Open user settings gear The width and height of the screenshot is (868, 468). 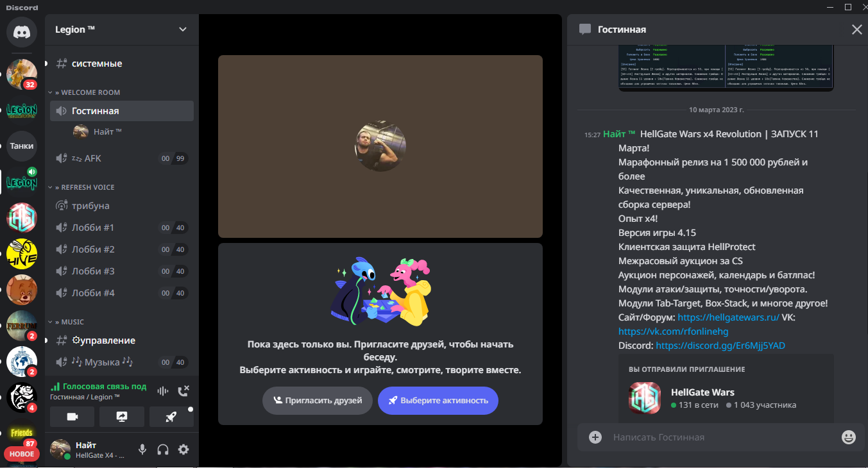point(183,449)
